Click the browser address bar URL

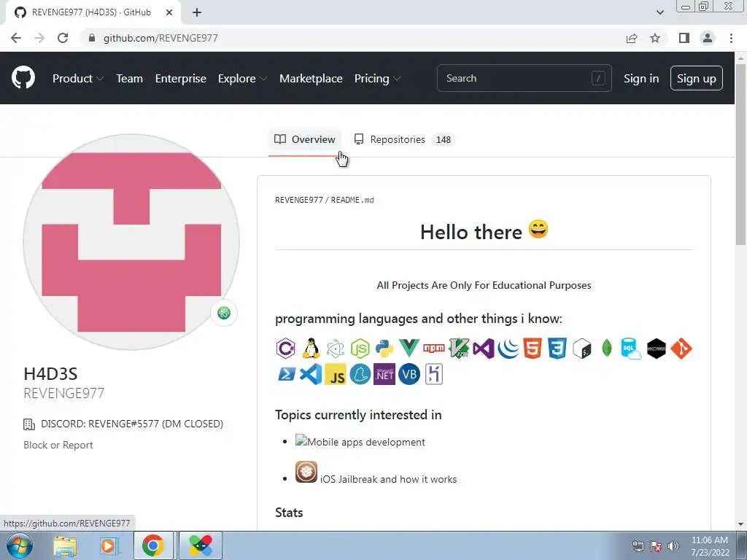[x=160, y=38]
